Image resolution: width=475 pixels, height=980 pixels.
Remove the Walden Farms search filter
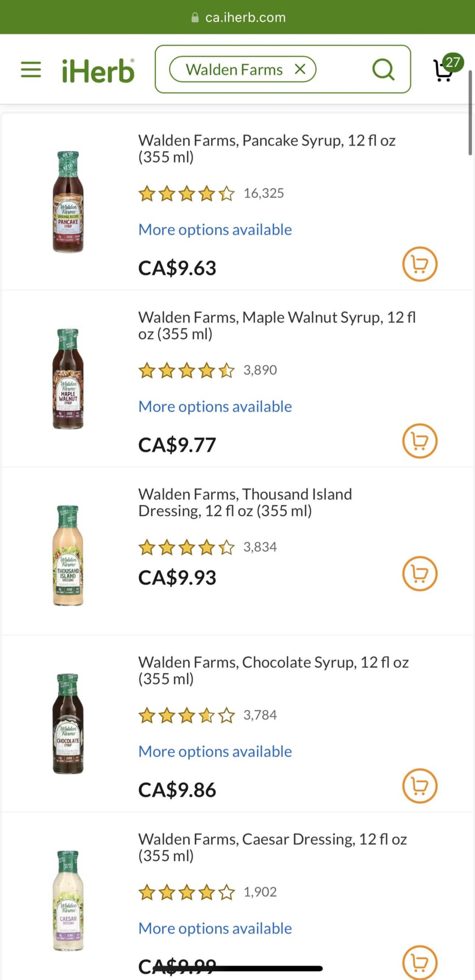point(300,69)
